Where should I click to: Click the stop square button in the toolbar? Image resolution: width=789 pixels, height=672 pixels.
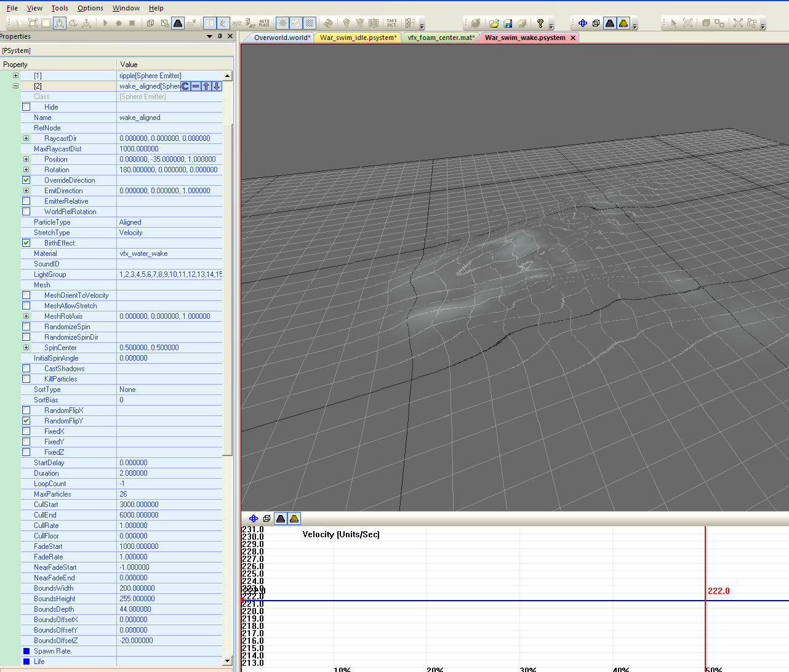(x=132, y=23)
